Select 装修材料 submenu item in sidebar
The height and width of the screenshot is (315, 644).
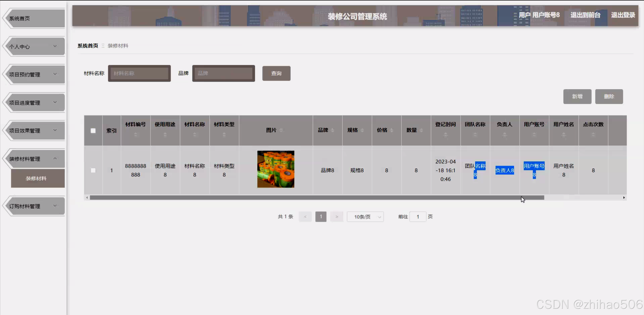37,178
